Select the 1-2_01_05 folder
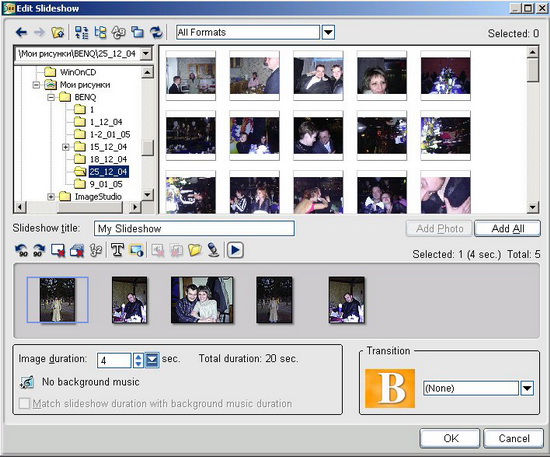This screenshot has width=550, height=457. pos(110,134)
